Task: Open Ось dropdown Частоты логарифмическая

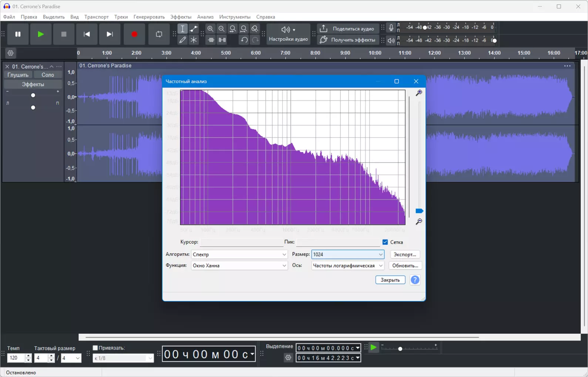Action: coord(348,265)
